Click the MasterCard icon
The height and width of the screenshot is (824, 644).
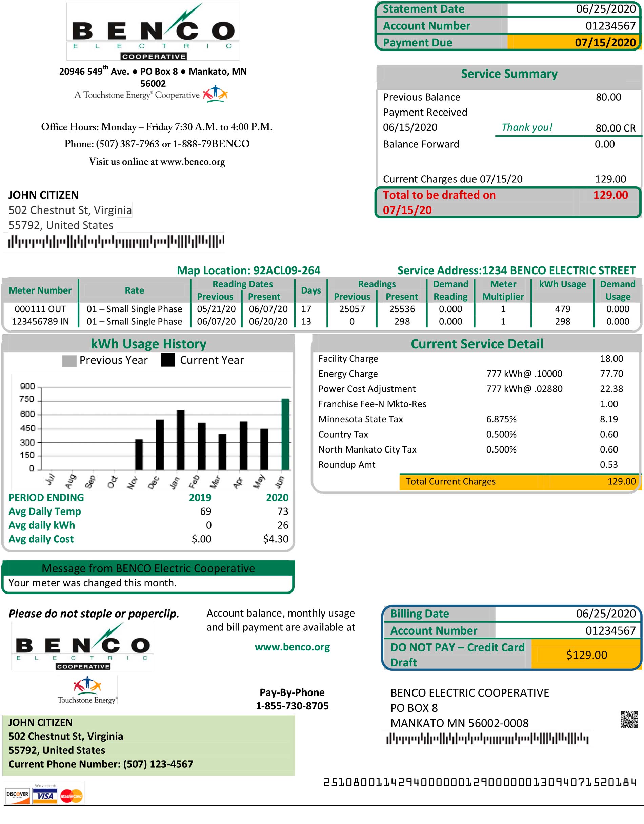tap(71, 796)
